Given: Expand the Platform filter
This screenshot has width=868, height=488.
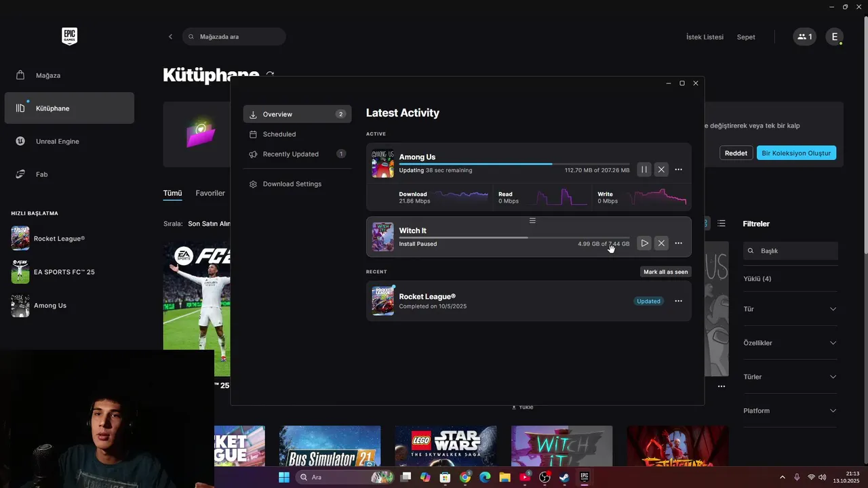Looking at the screenshot, I should tap(791, 411).
